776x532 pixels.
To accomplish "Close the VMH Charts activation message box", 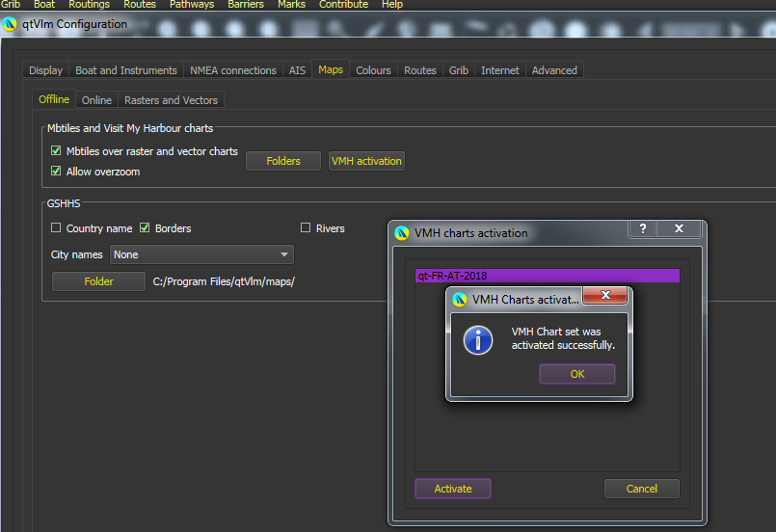I will tap(605, 296).
